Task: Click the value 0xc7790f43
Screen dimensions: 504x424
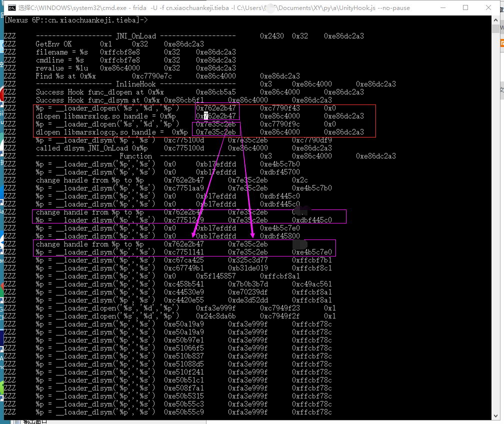Action: (279, 108)
